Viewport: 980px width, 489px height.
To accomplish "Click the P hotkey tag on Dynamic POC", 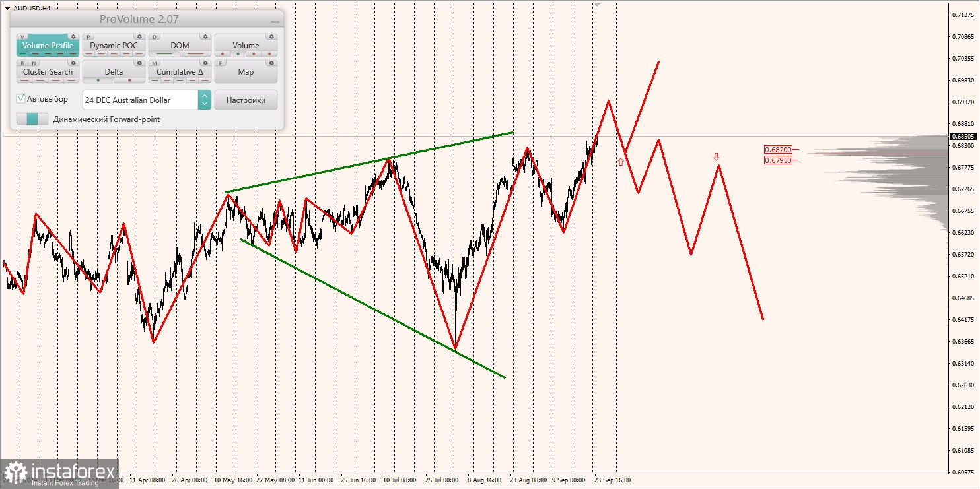I will (x=88, y=37).
